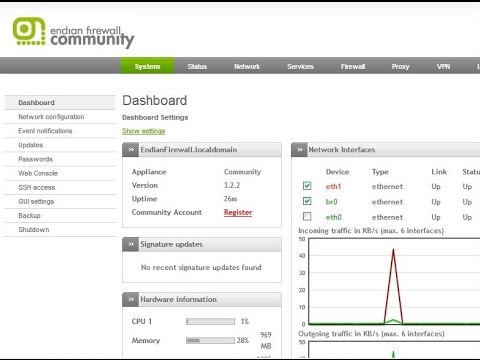
Task: Click the Endian Firewall Community logo
Action: 73,32
